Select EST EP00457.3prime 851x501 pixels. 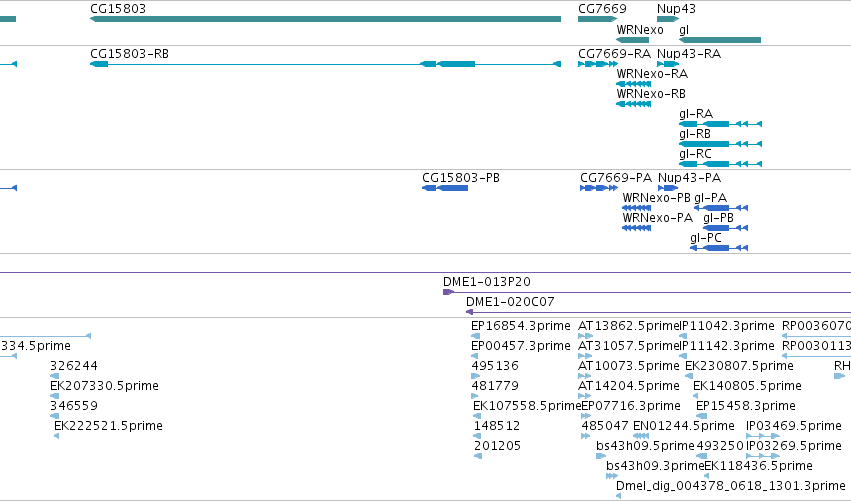point(520,346)
